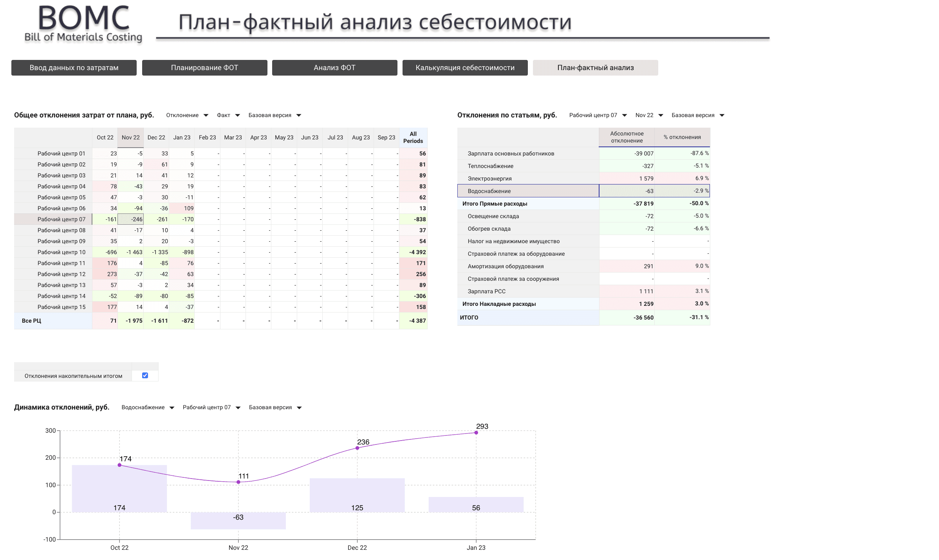The width and height of the screenshot is (939, 560).
Task: Open the «Водоснабжение» article dropdown above the chart
Action: click(x=147, y=407)
